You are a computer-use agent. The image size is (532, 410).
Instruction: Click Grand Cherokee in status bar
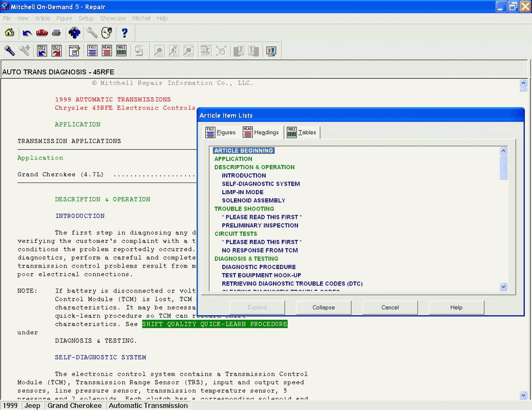coord(75,405)
